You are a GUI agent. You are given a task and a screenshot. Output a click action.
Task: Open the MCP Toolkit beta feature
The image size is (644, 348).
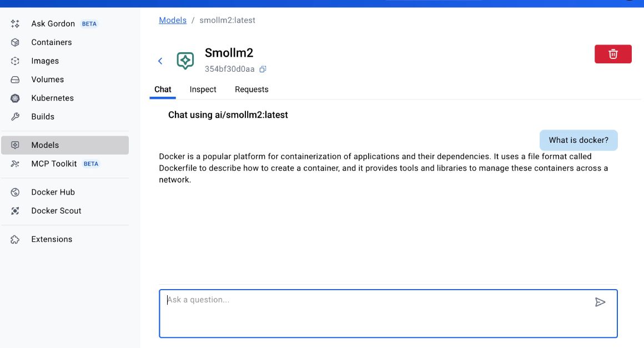55,163
